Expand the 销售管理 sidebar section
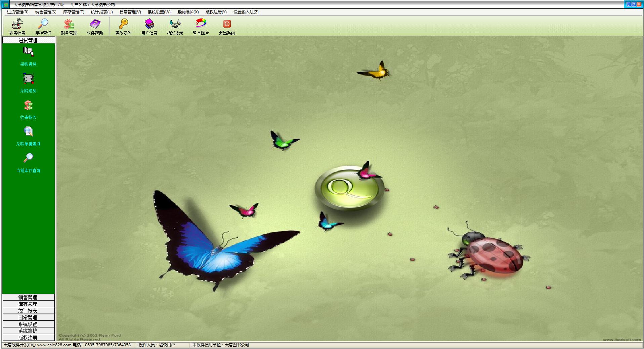 coord(28,297)
